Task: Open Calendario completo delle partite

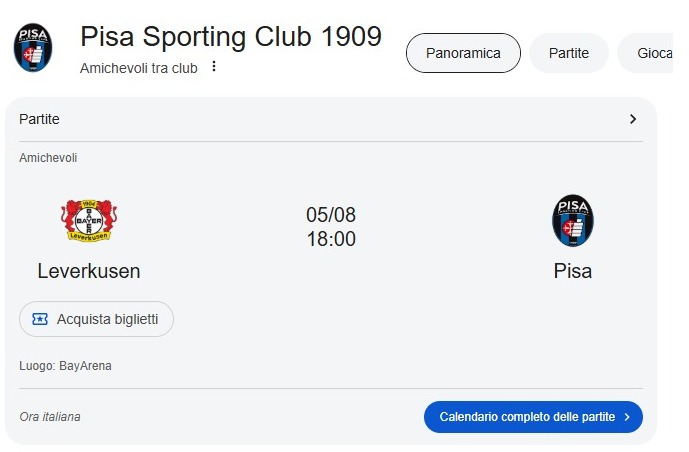Action: point(533,417)
